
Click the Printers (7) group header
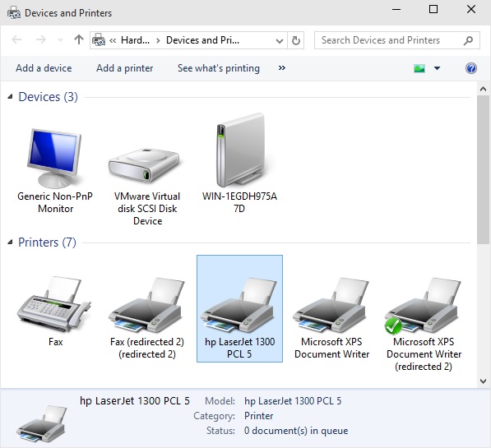(x=47, y=242)
